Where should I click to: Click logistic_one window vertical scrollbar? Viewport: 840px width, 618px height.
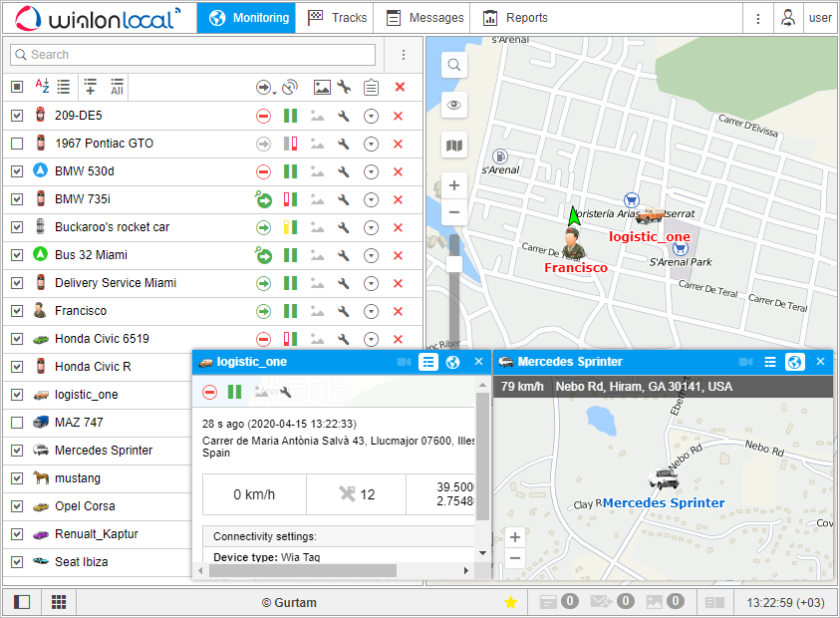[x=482, y=456]
